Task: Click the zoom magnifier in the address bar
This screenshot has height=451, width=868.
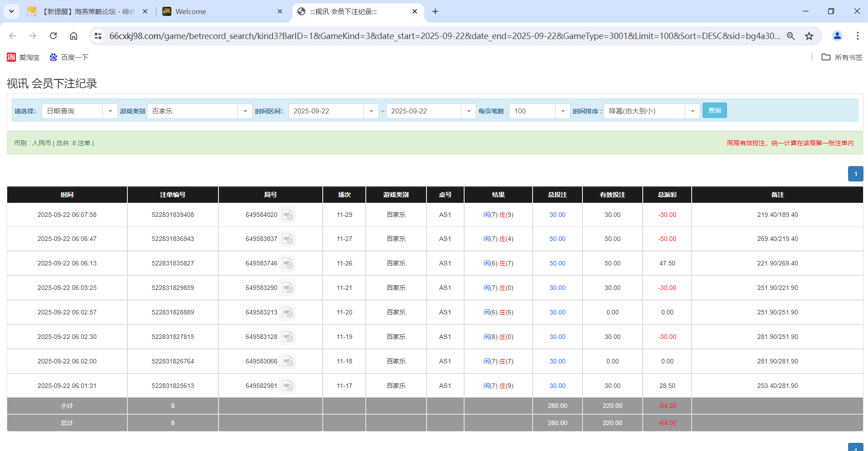Action: point(790,36)
